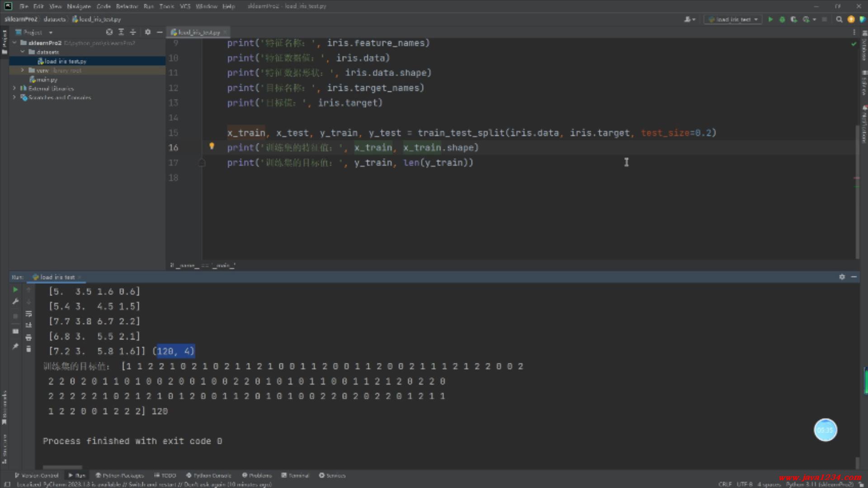Collapse the datasets folder in Project tree
The height and width of the screenshot is (488, 868).
pos(23,52)
